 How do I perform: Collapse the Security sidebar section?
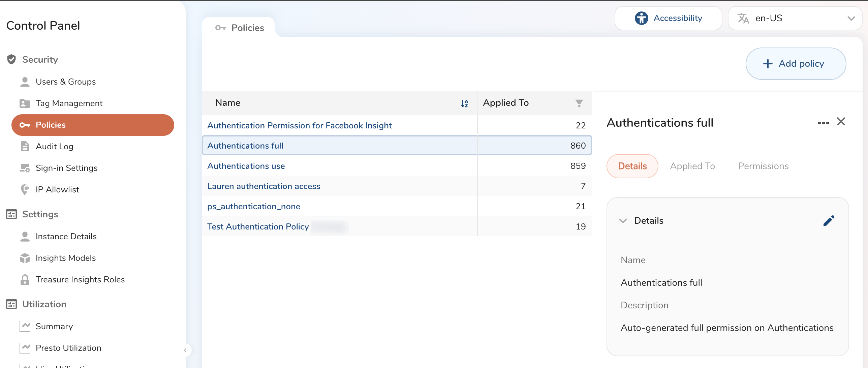point(40,60)
